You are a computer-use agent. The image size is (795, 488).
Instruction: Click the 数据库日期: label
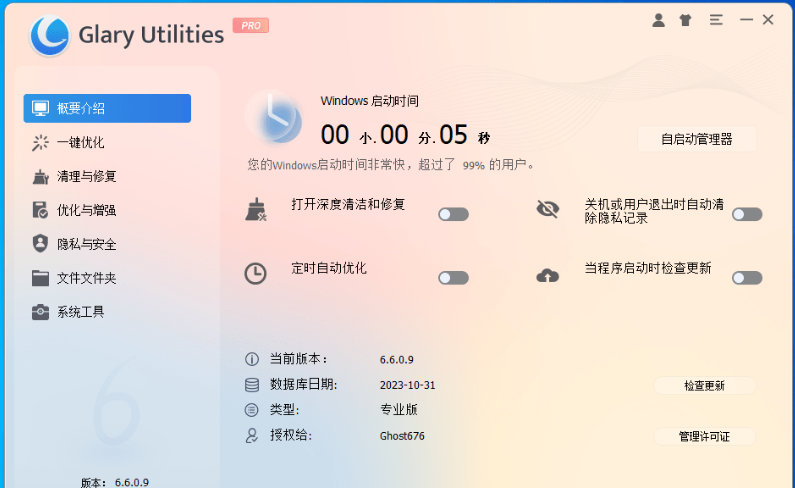click(x=303, y=385)
